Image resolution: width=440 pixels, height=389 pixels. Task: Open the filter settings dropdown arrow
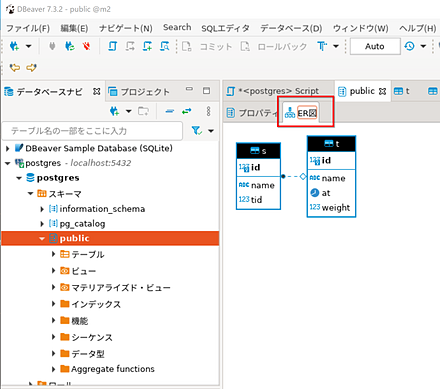pyautogui.click(x=211, y=131)
